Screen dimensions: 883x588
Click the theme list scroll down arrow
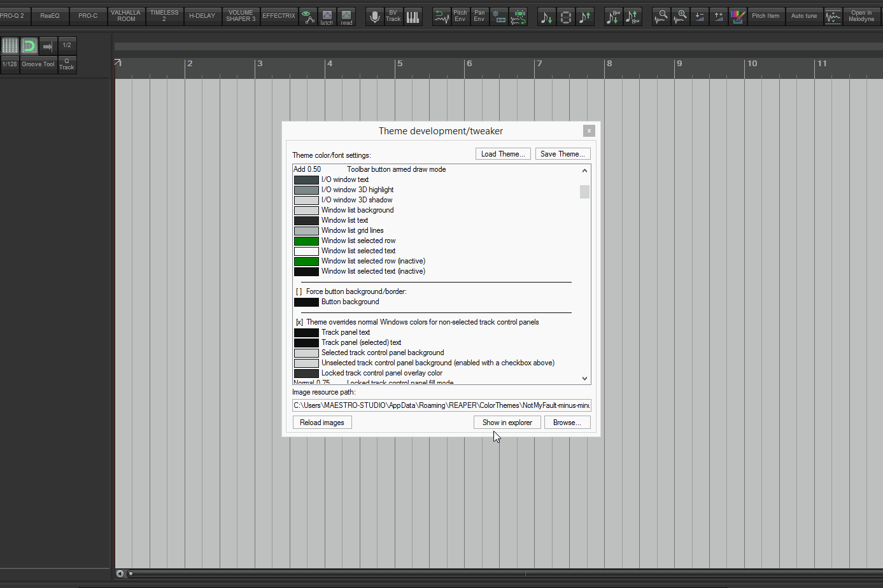pos(584,379)
